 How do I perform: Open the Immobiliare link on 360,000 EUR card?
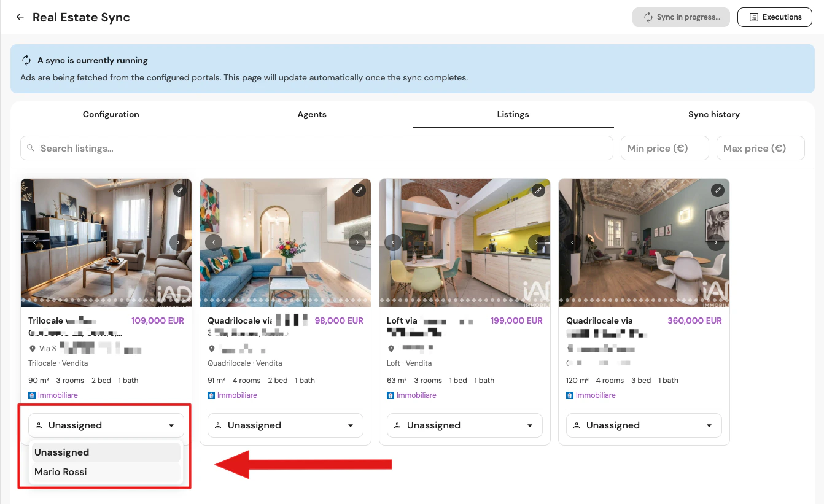(591, 395)
